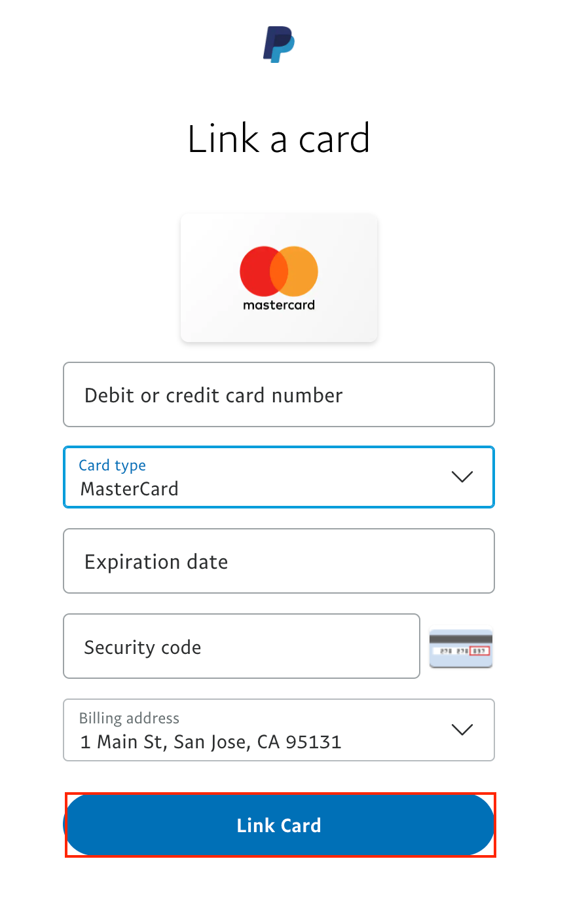
Task: Click the "mastercard" wordmark on the card
Action: pos(279,305)
